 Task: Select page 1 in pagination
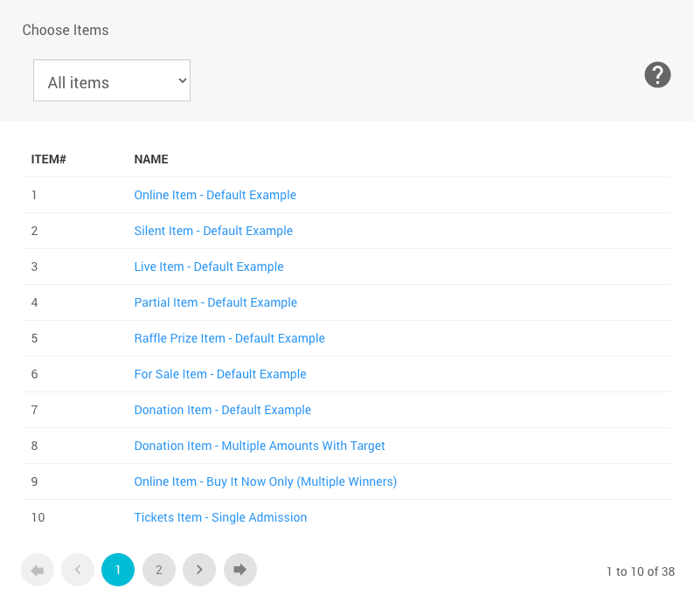(118, 570)
